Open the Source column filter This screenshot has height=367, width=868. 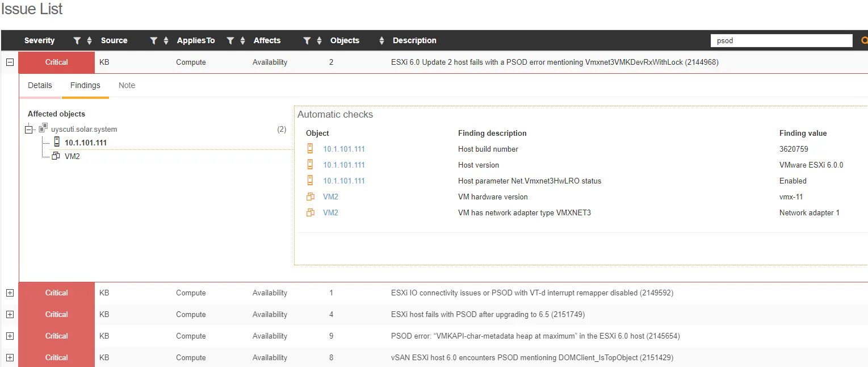pos(153,41)
